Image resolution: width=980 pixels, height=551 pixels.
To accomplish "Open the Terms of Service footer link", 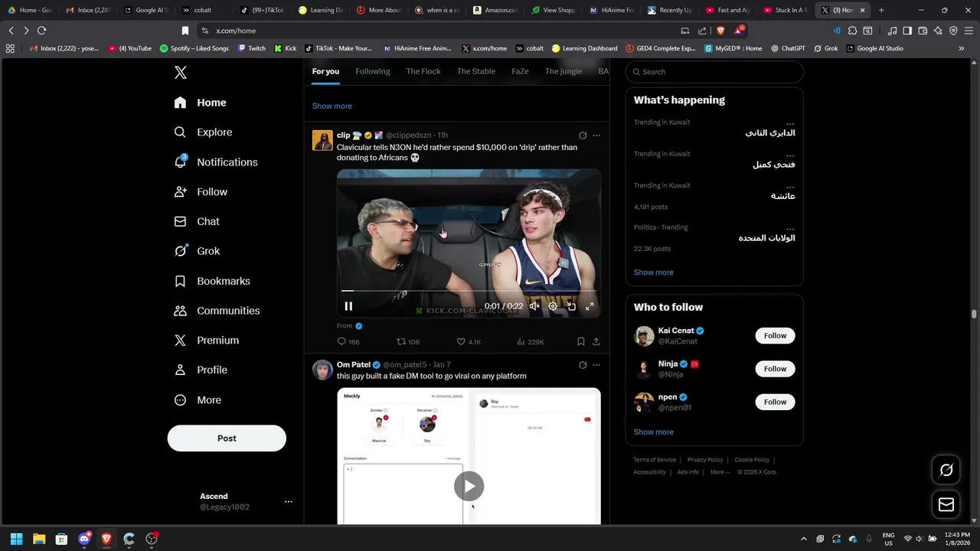I will pyautogui.click(x=655, y=460).
